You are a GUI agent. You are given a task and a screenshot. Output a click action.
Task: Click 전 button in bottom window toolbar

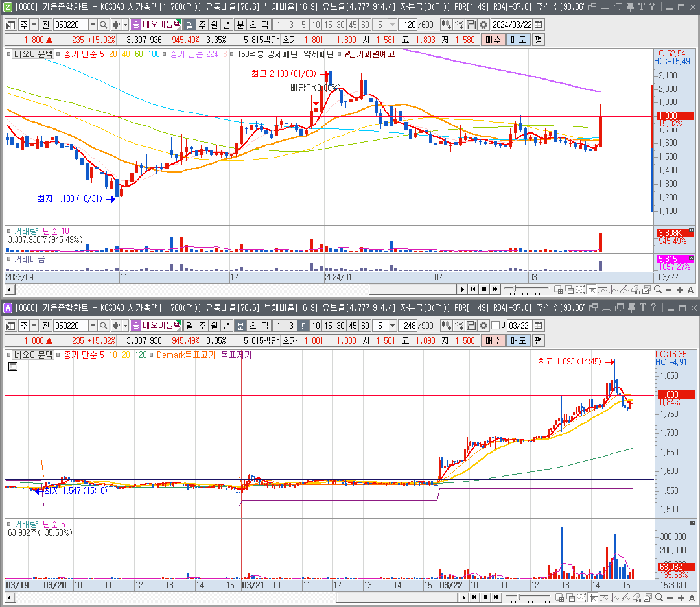tap(45, 326)
